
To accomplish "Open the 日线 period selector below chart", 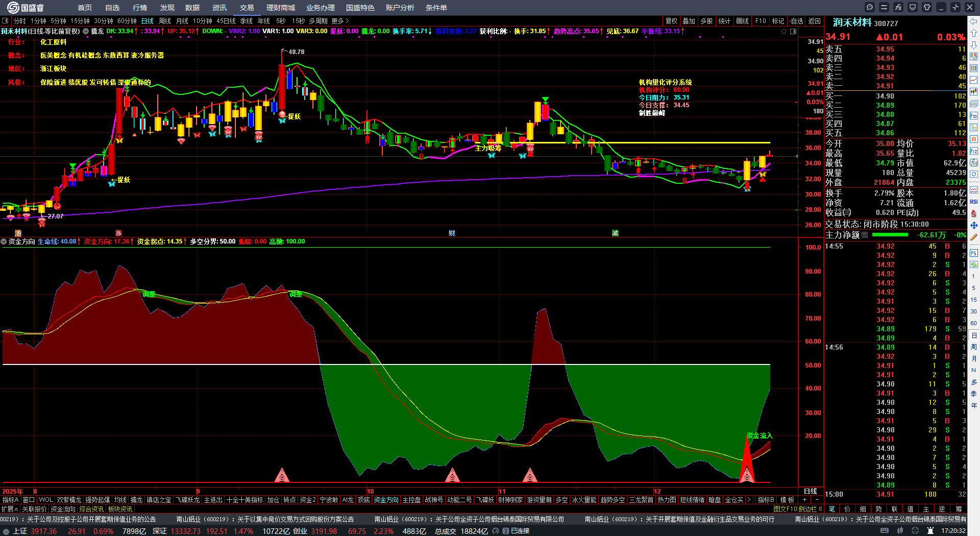I will click(811, 491).
